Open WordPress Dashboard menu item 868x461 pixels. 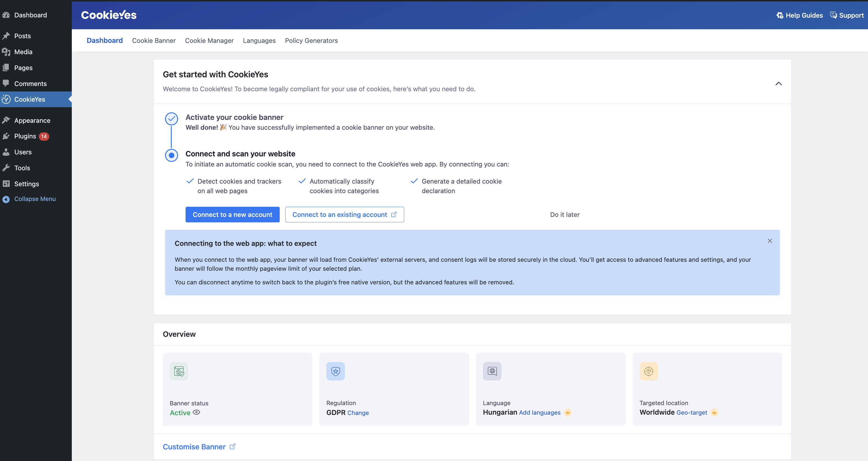pyautogui.click(x=36, y=15)
